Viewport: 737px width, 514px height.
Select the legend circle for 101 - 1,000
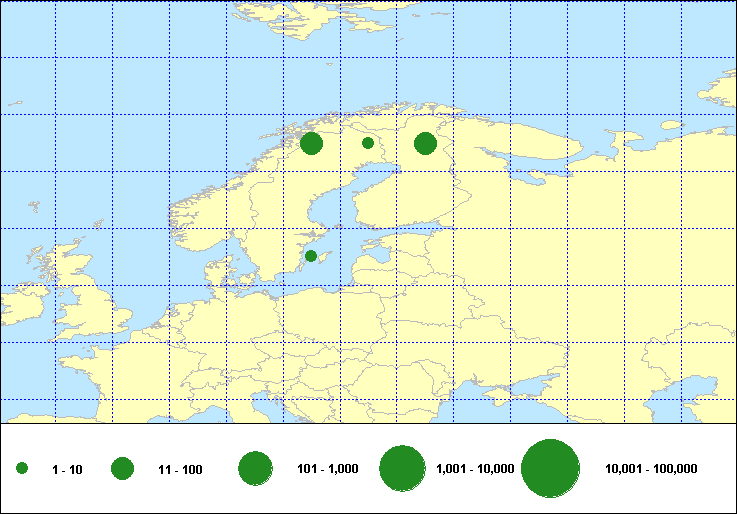coord(256,469)
